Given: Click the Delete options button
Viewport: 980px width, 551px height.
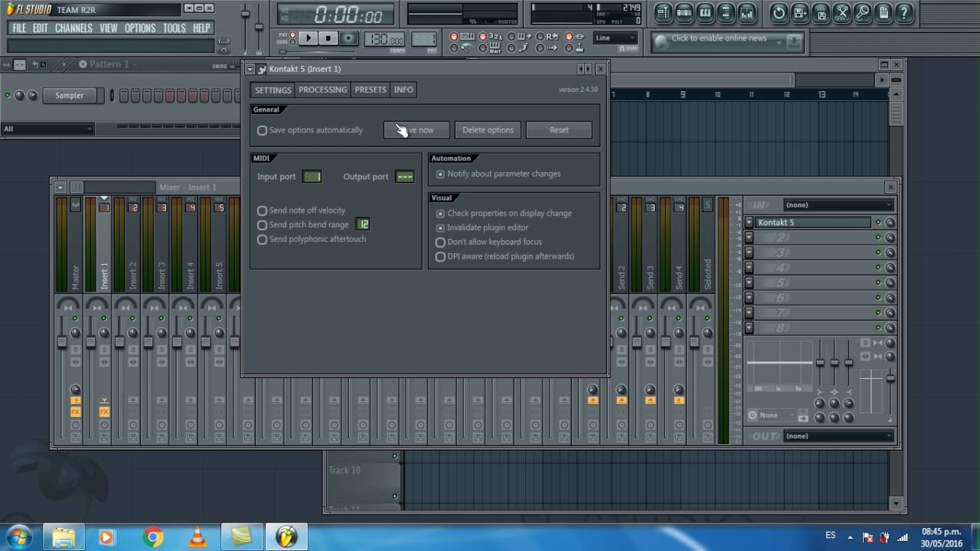Looking at the screenshot, I should (x=488, y=130).
